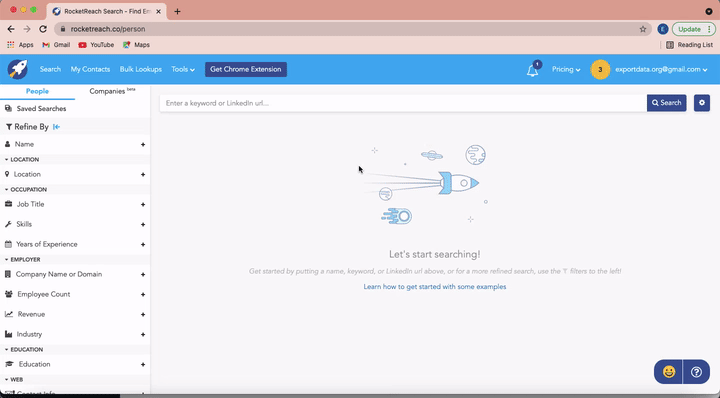Expand the Job Title filter
720x398 pixels.
click(x=75, y=204)
